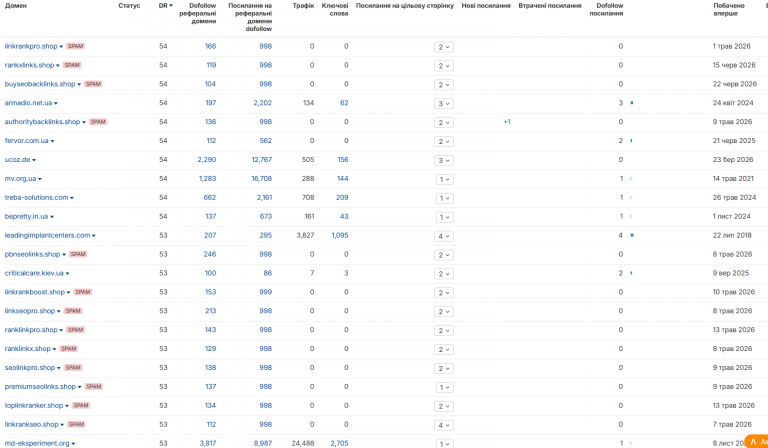Open linkrankpro.shop domain link
This screenshot has width=768, height=448.
(x=31, y=46)
